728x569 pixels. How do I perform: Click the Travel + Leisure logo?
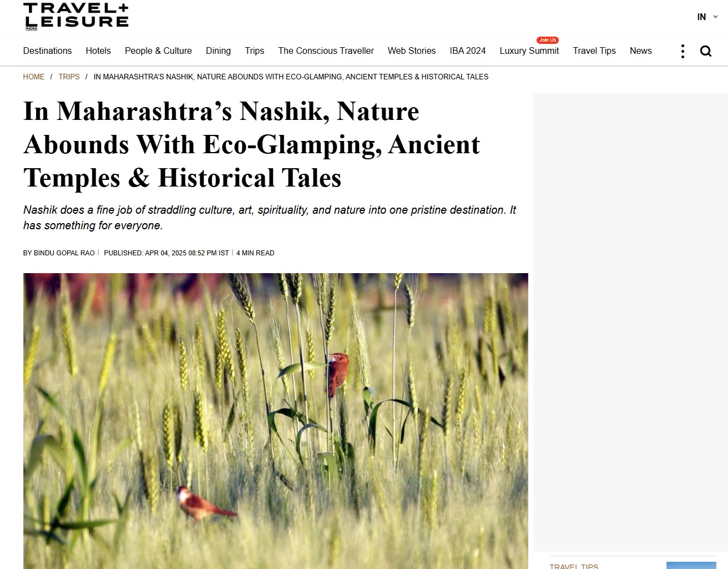(x=76, y=16)
